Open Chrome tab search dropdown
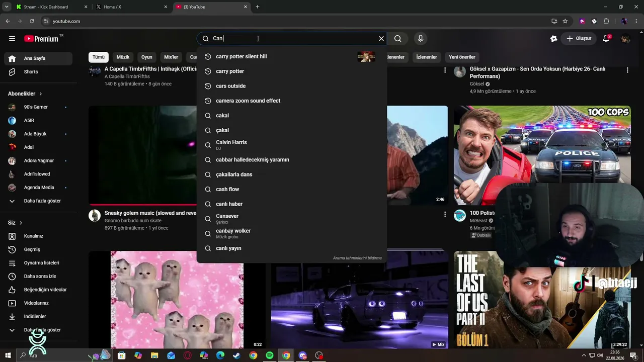 point(7,7)
